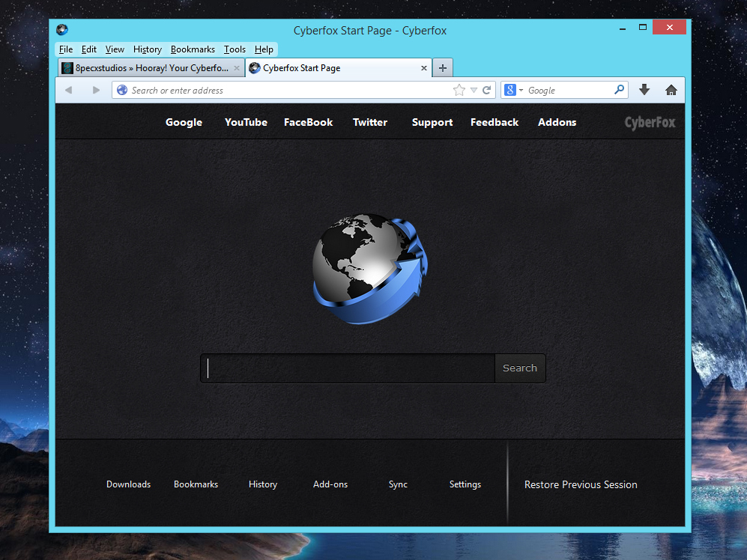The width and height of the screenshot is (747, 560).
Task: Reload the current page
Action: tap(487, 90)
